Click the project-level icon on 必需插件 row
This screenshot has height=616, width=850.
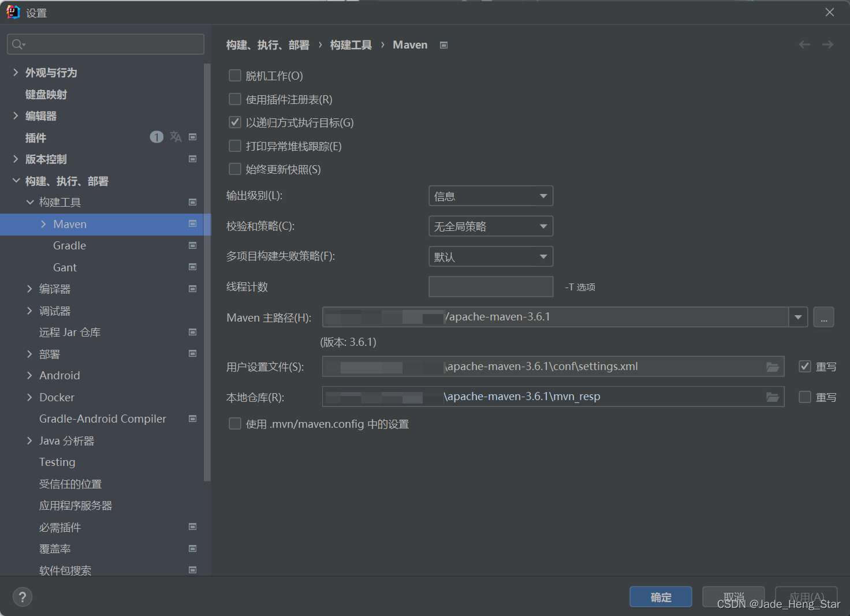[193, 527]
